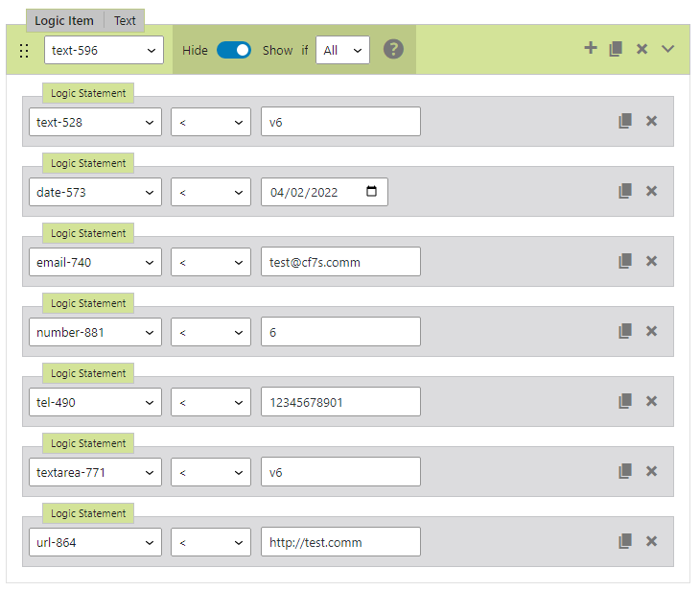Screen dimensions: 700x591
Task: Delete the text-596 logic item
Action: (x=642, y=49)
